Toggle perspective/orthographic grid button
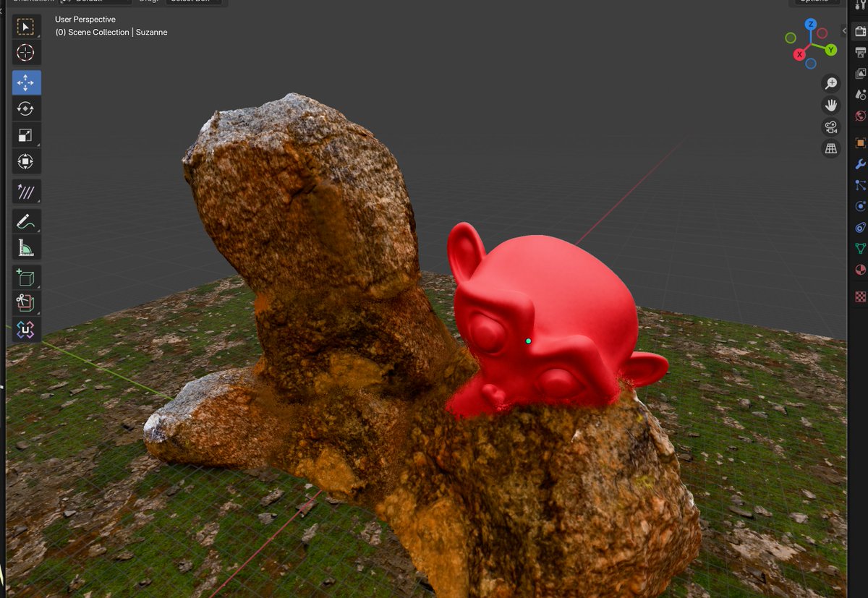The height and width of the screenshot is (598, 868). click(831, 149)
